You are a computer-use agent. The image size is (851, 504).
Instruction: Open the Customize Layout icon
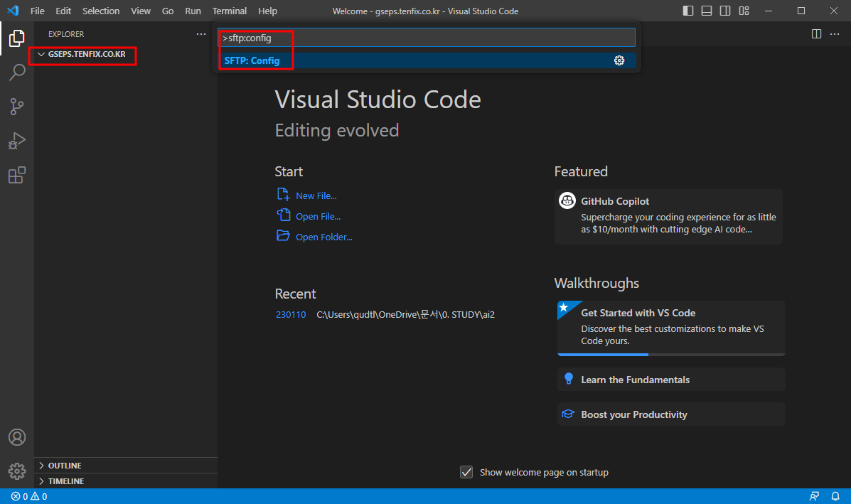(x=744, y=11)
